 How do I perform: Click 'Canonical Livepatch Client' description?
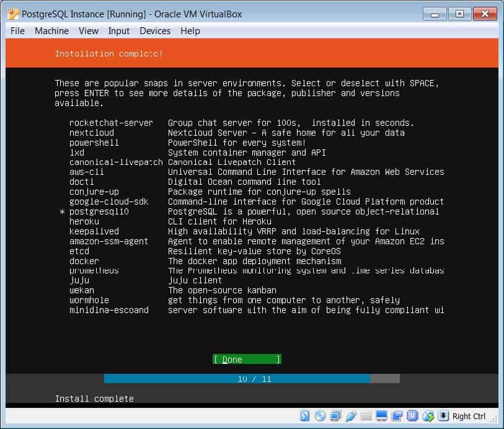click(232, 162)
